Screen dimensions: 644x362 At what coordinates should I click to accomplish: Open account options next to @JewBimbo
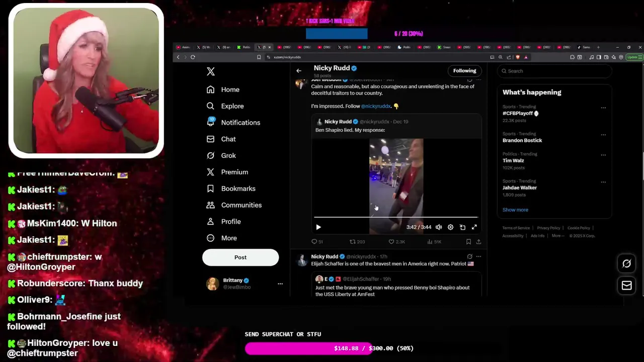point(280,284)
